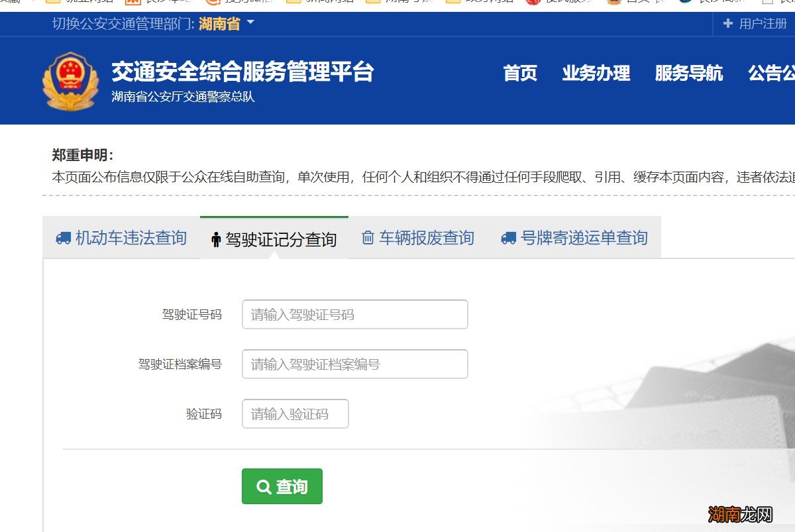Navigate to 首页 in the top menu
795x532 pixels.
pyautogui.click(x=521, y=74)
